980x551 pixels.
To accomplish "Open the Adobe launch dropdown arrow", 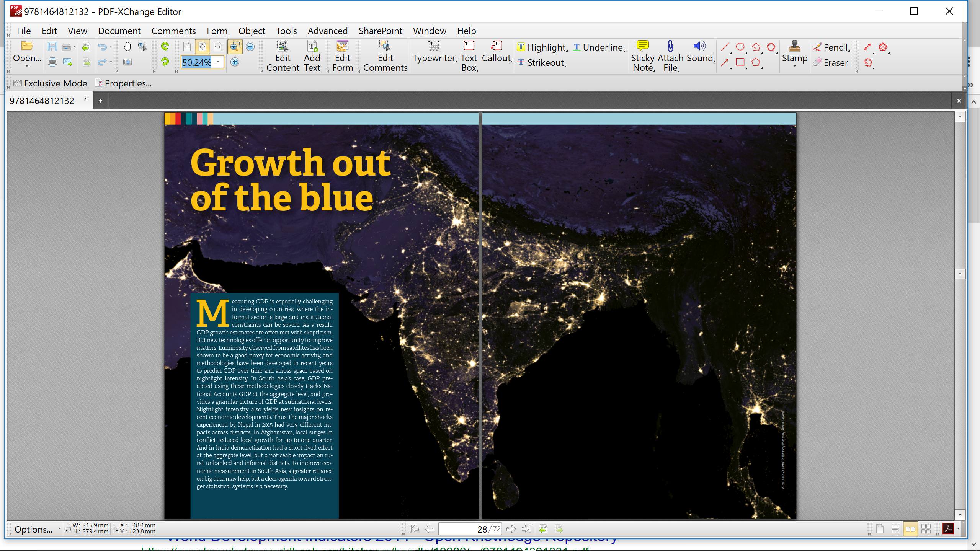I will coord(958,529).
